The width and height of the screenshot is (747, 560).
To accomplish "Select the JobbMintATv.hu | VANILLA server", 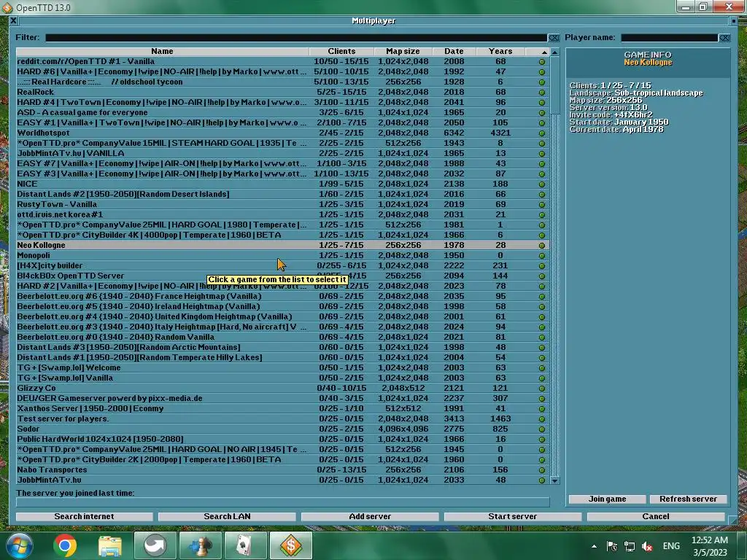I will click(x=282, y=153).
